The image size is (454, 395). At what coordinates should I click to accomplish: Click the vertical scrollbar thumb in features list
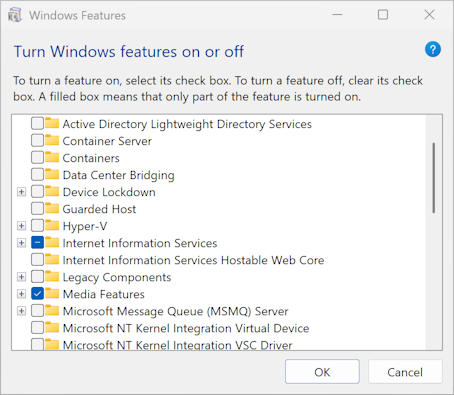coord(434,178)
